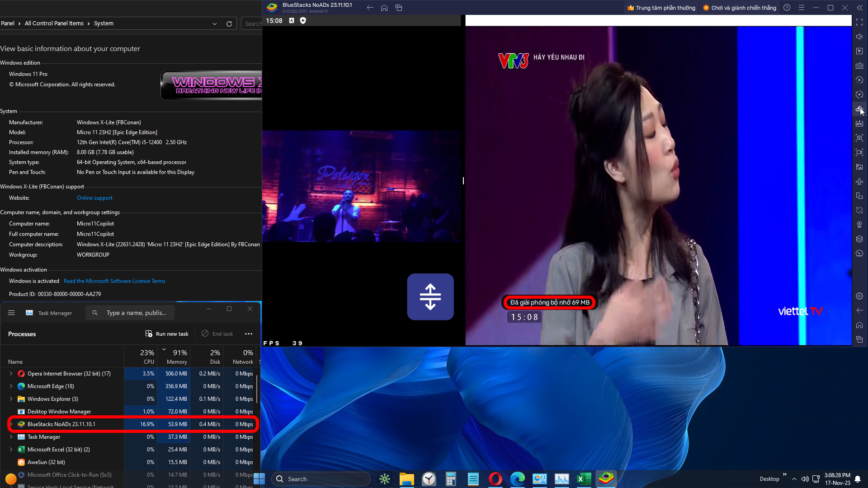Sort Task Manager by Memory column
The image size is (868, 488).
point(174,357)
